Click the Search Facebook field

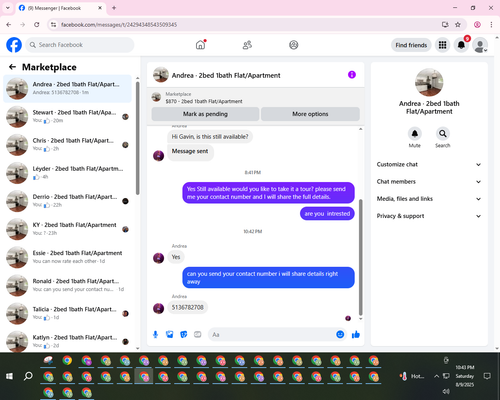pos(80,45)
